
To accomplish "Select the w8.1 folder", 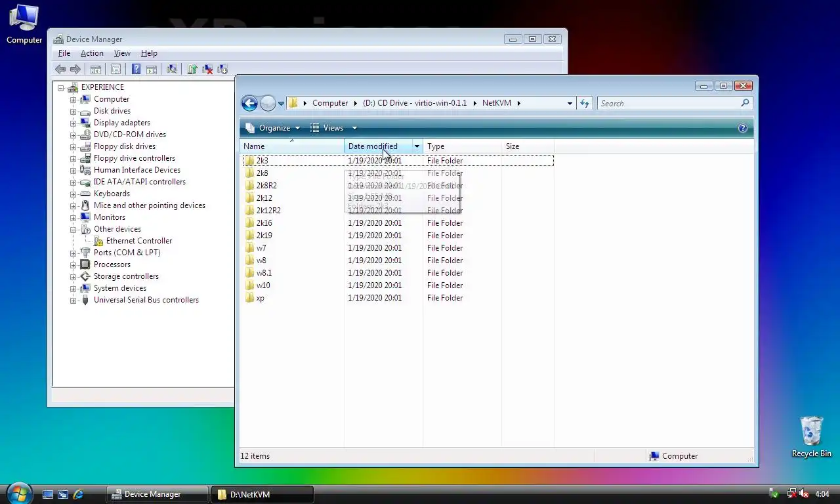I will 258,273.
